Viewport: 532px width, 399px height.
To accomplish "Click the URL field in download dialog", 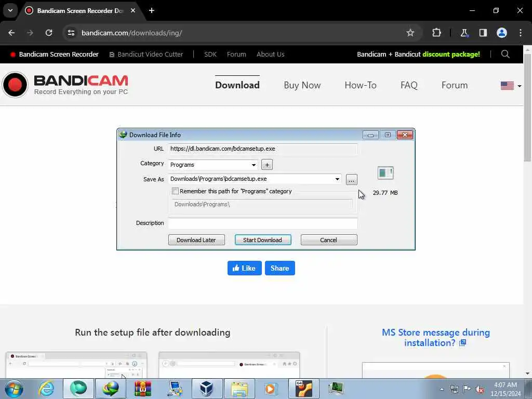I will pos(263,149).
